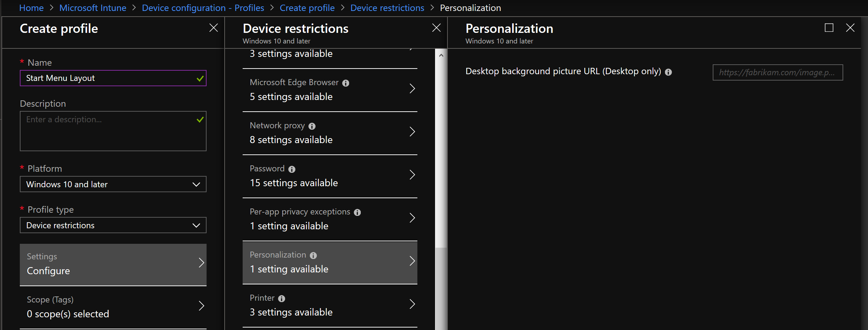This screenshot has height=330, width=868.
Task: Click the Description text area
Action: [113, 131]
